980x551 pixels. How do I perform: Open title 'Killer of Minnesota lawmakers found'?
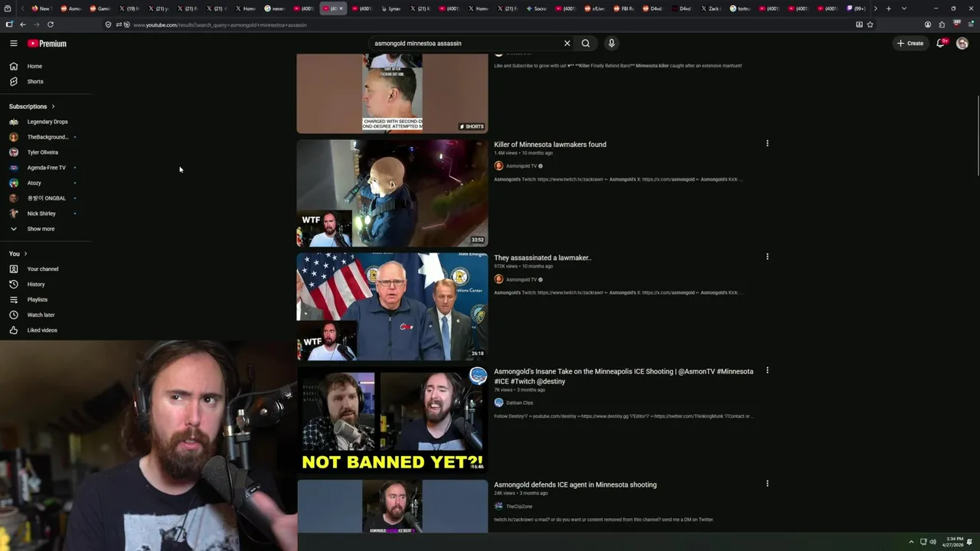click(x=550, y=145)
